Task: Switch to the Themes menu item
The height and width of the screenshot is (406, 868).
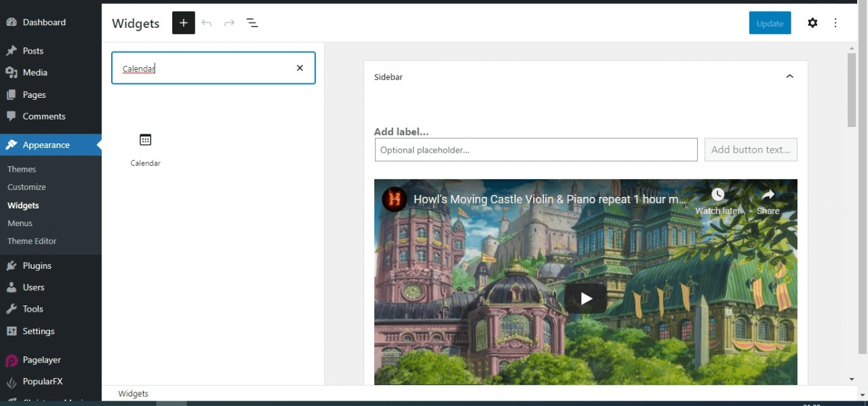Action: click(22, 168)
